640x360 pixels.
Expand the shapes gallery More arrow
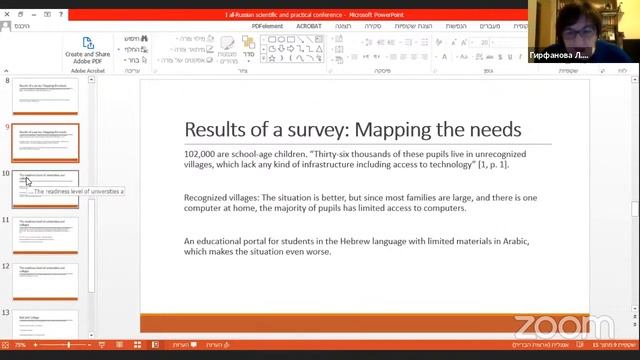click(264, 59)
